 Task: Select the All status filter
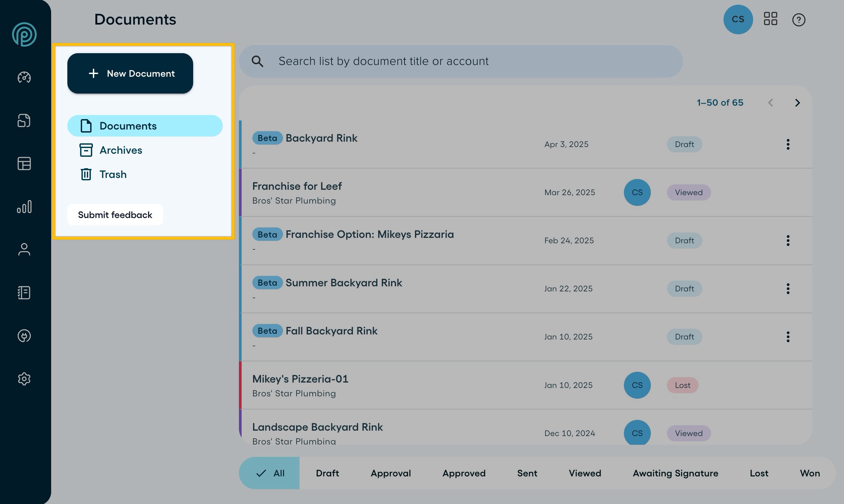click(269, 473)
